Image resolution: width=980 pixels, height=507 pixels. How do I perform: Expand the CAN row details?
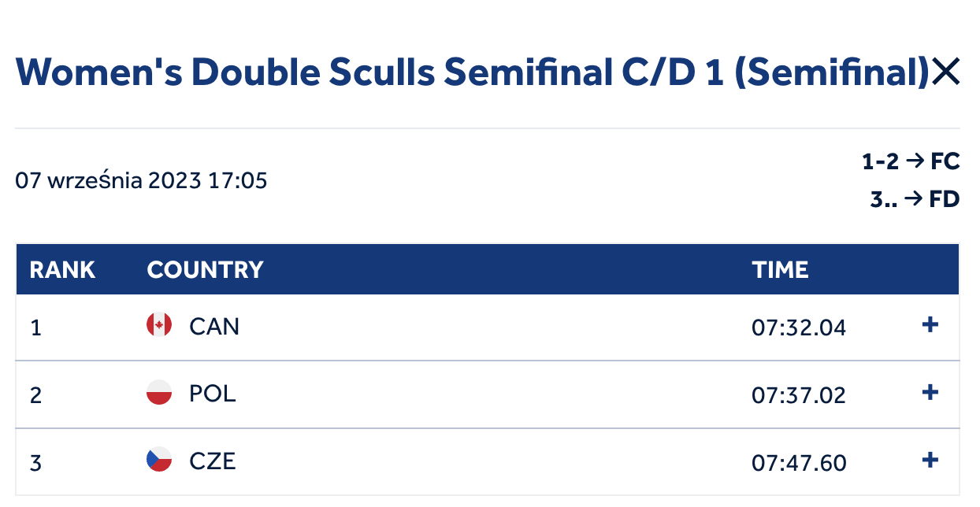pos(930,324)
